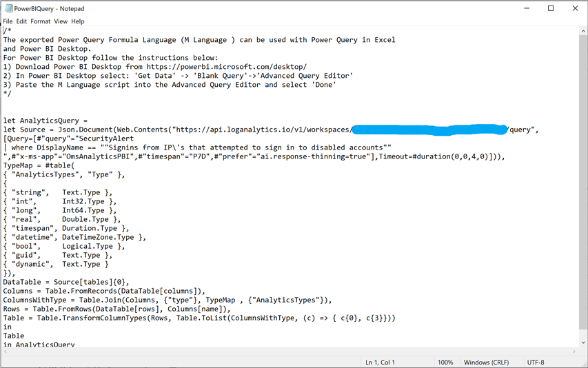Click the https://powerbi.microsoft.com/desktop/ URL text

click(x=227, y=67)
